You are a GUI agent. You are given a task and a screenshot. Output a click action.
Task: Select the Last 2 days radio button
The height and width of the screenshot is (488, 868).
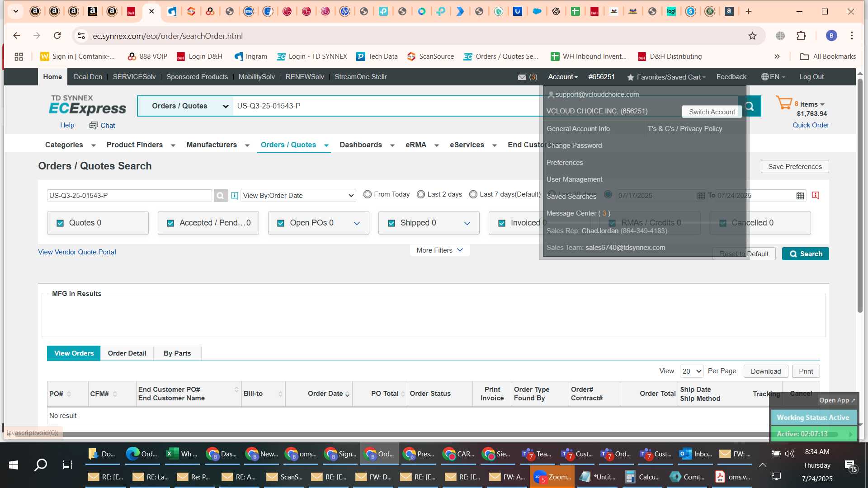coord(421,194)
